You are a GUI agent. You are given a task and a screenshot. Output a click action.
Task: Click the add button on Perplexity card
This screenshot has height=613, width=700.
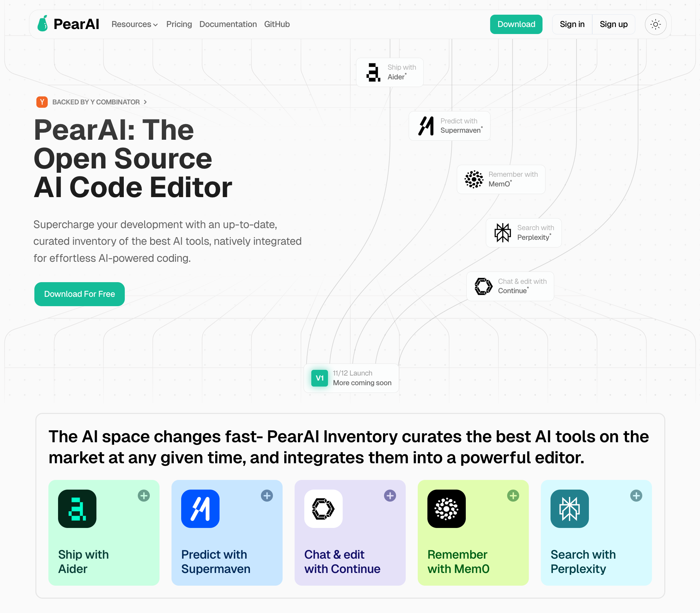(x=636, y=495)
